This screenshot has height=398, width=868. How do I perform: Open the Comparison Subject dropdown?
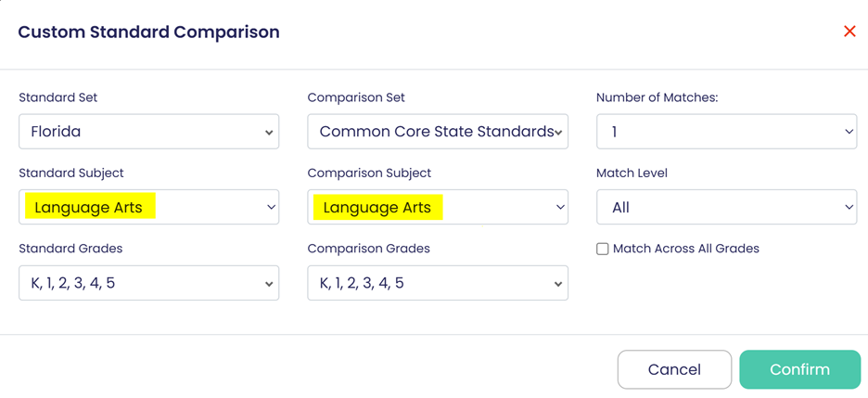click(438, 207)
